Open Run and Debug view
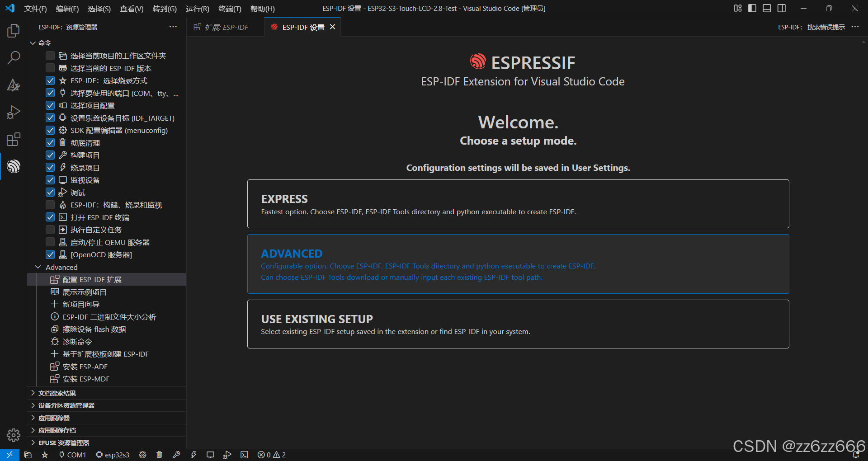The height and width of the screenshot is (461, 868). 14,112
